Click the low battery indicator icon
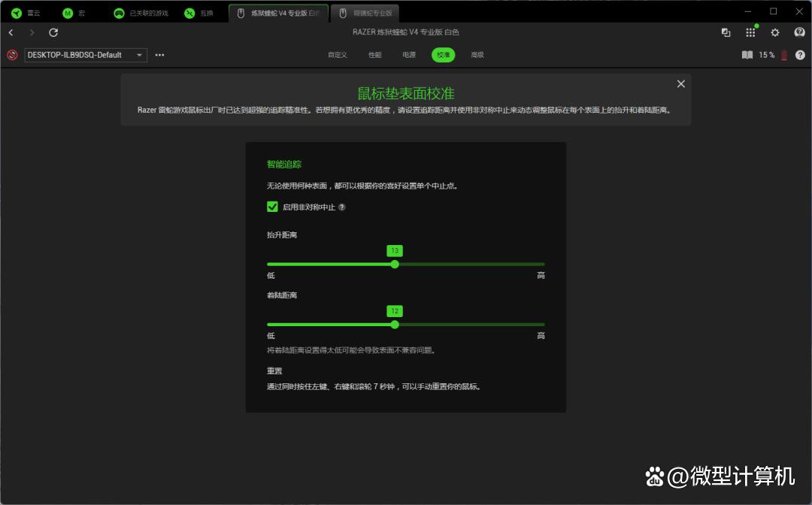 click(784, 55)
